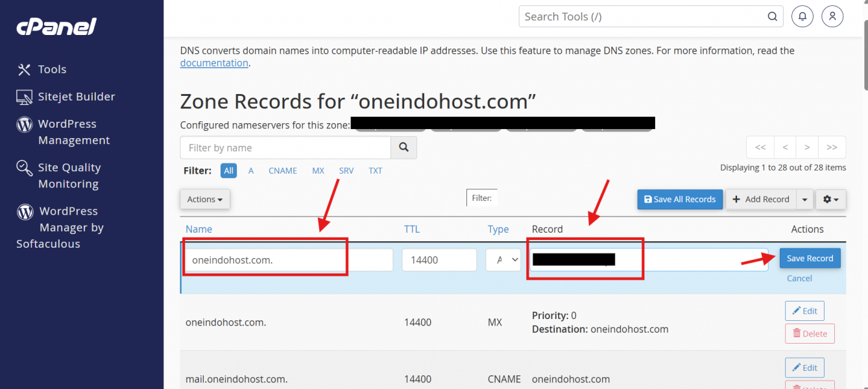This screenshot has height=389, width=868.
Task: Open the gear settings dropdown
Action: (x=830, y=199)
